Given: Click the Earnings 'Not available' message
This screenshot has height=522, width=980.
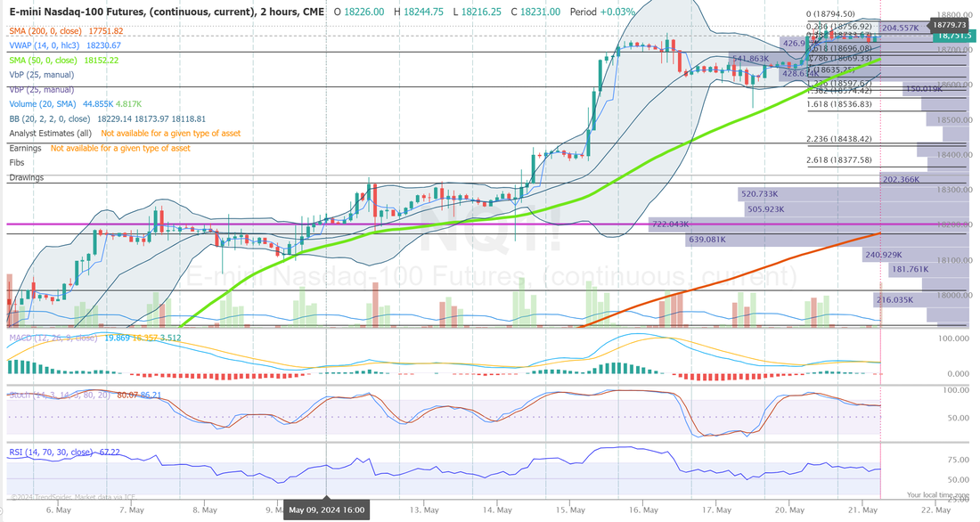Looking at the screenshot, I should (x=120, y=148).
